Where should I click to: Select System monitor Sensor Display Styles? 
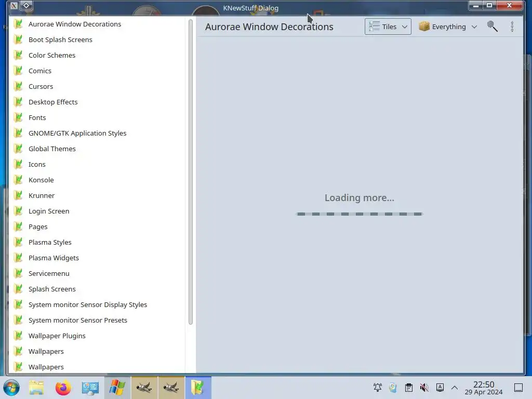pos(97,305)
